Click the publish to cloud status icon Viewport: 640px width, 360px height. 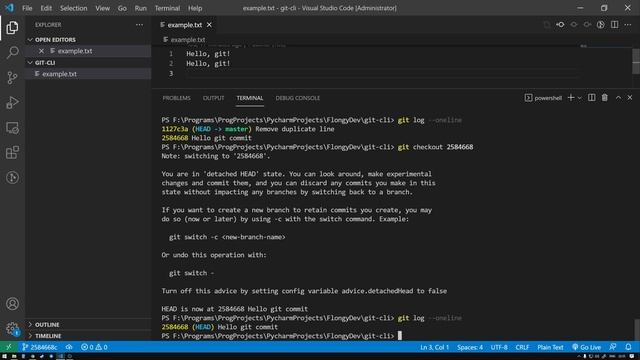pos(69,347)
